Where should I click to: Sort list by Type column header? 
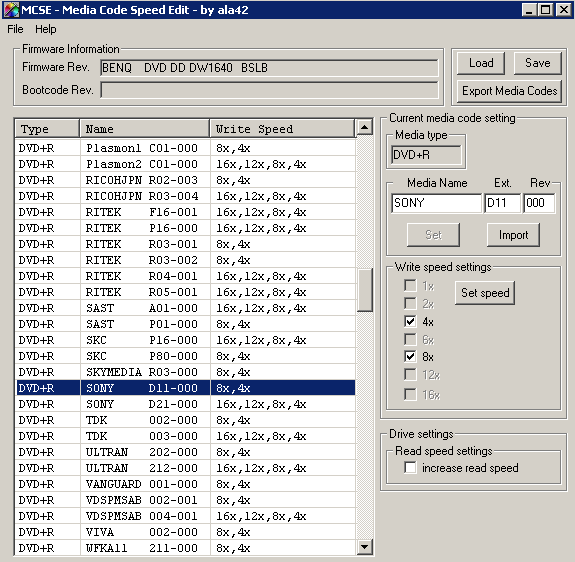(x=47, y=129)
